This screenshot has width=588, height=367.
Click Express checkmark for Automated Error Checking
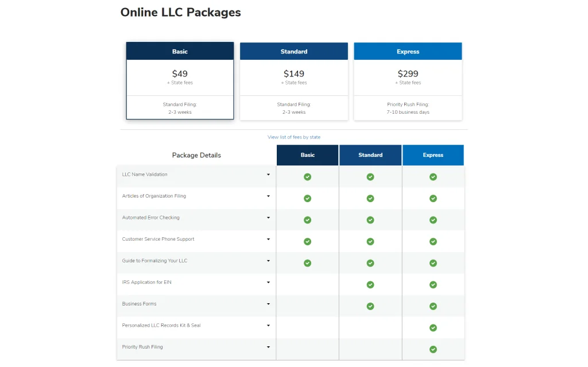(433, 220)
